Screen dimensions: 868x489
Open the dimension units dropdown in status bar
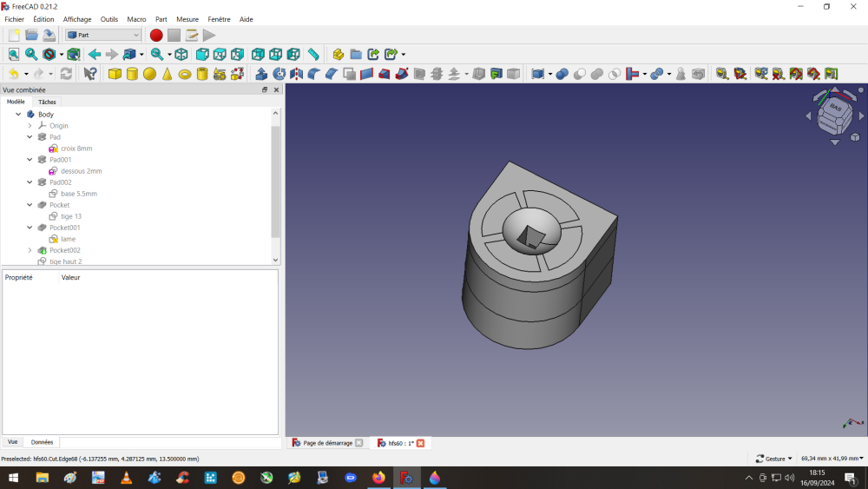tap(832, 458)
